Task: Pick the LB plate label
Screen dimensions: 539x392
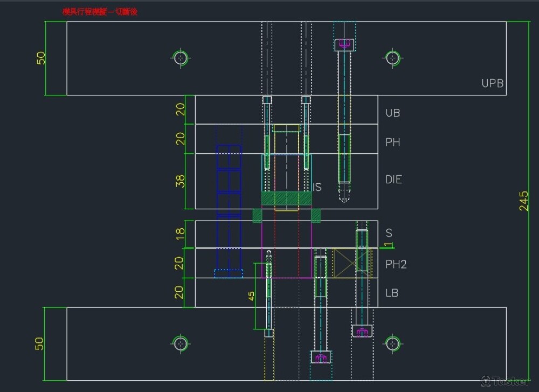Action: [x=392, y=293]
